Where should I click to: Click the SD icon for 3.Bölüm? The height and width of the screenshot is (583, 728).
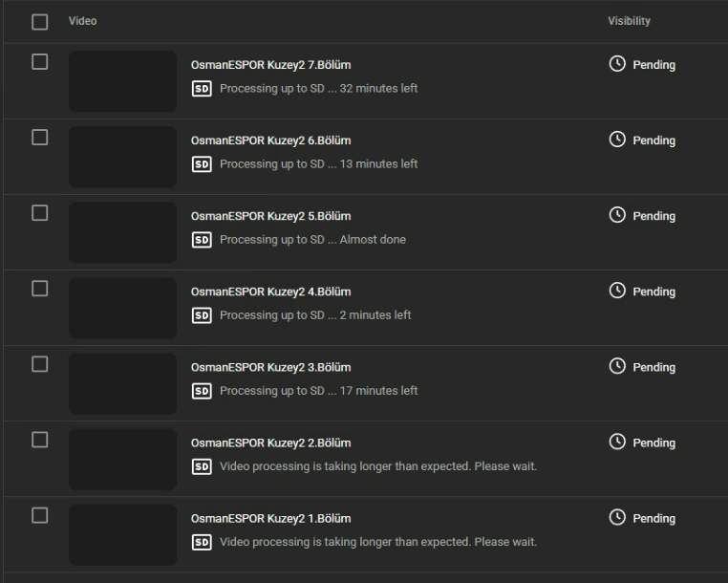coord(202,391)
